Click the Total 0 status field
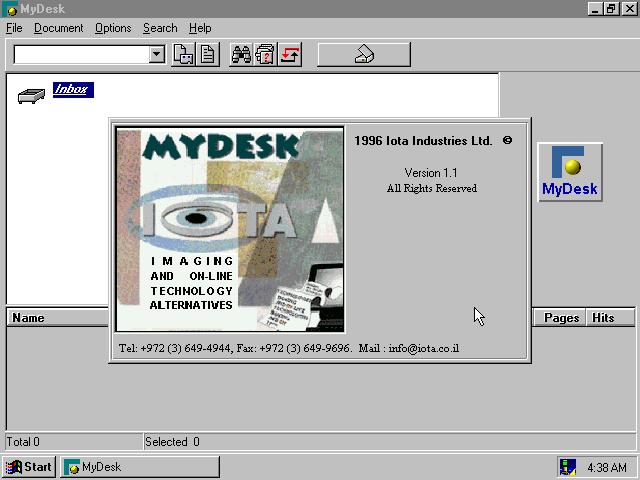The image size is (640, 480). point(74,442)
